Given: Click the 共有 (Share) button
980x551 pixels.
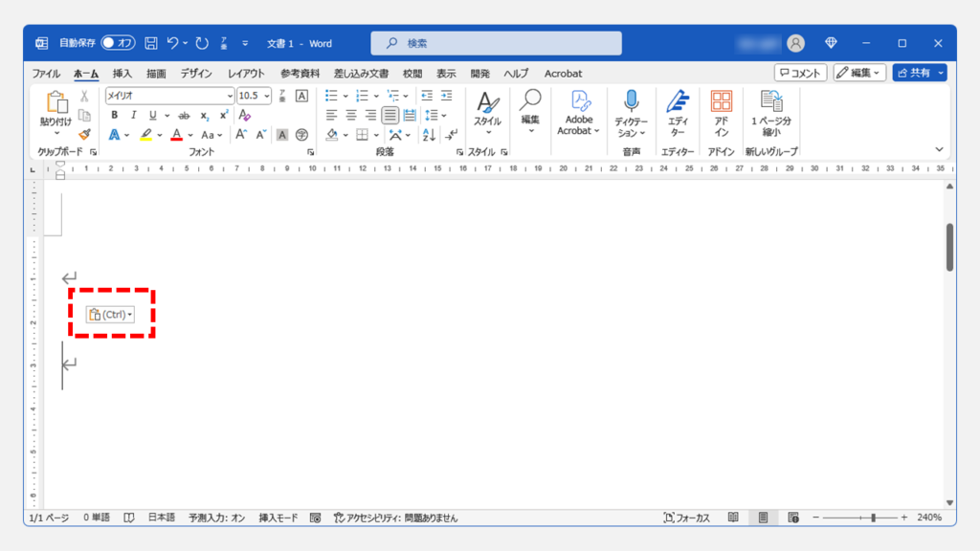Looking at the screenshot, I should 913,73.
